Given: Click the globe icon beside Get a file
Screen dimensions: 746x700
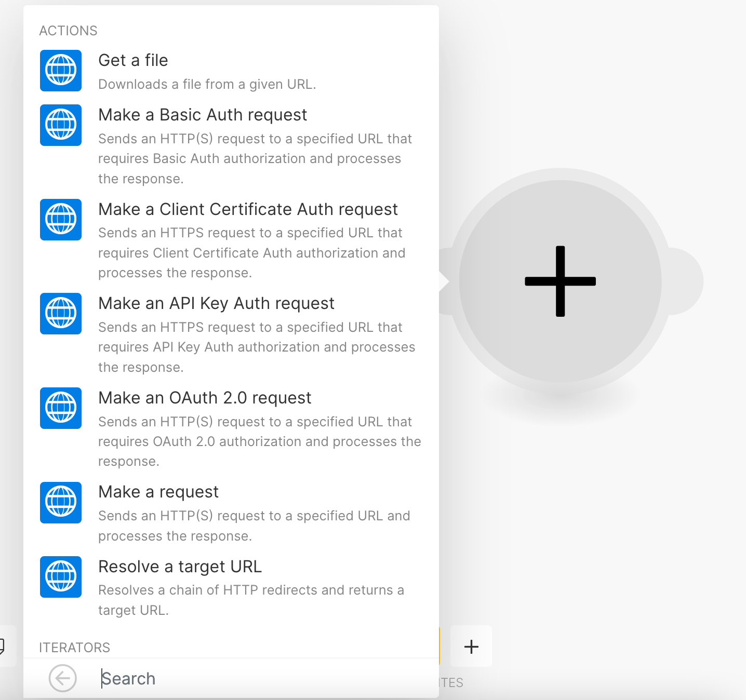Looking at the screenshot, I should coord(61,71).
